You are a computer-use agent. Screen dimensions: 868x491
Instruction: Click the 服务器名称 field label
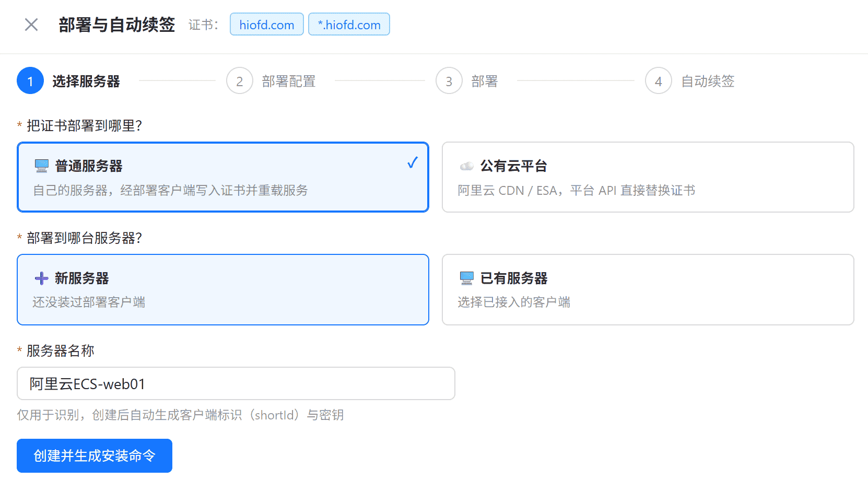[61, 350]
